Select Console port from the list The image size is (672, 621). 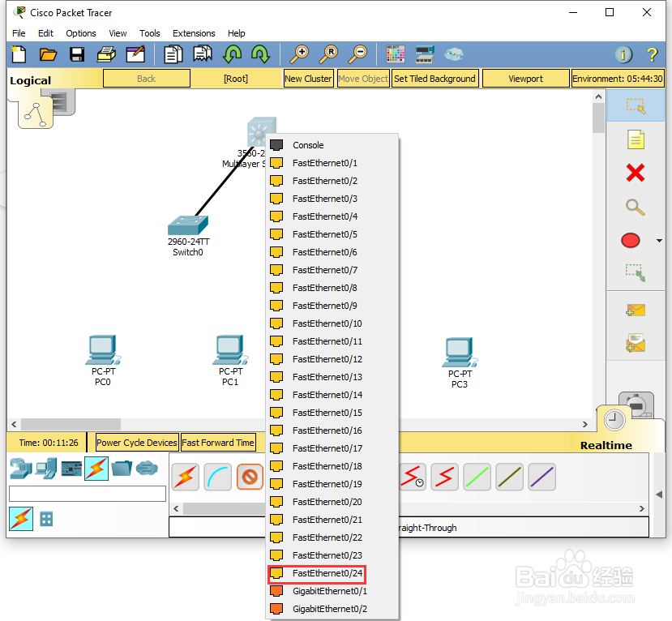pos(332,145)
